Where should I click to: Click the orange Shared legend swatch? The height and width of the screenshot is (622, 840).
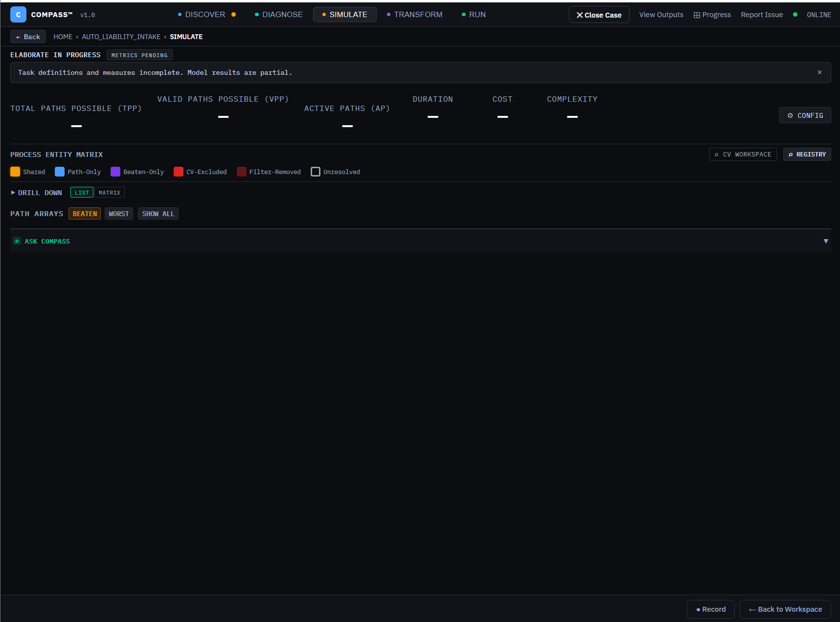(x=15, y=172)
